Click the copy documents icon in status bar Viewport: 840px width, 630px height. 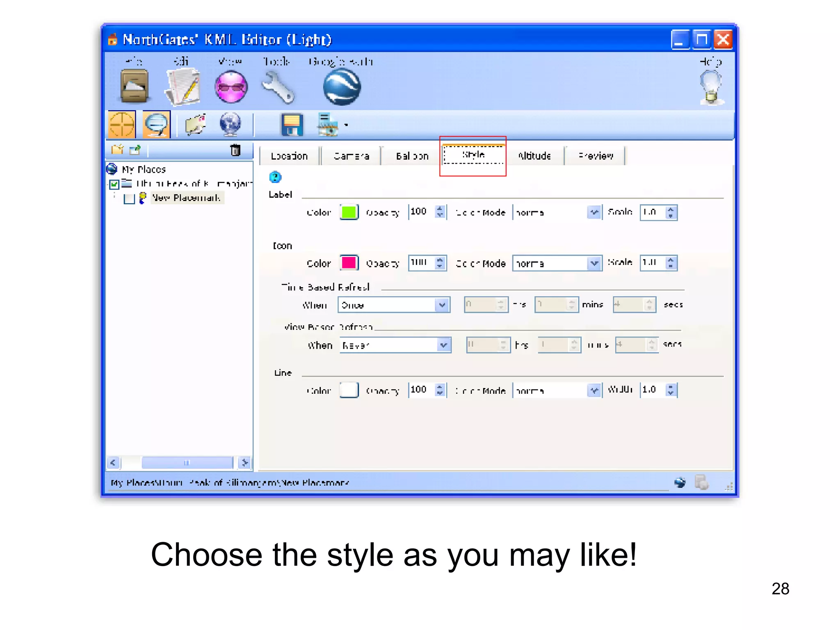(702, 482)
